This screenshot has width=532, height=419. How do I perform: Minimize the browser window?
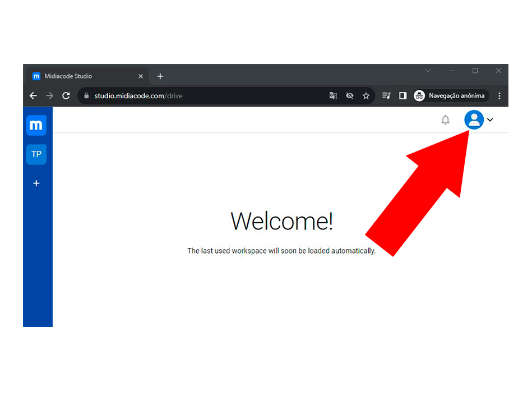[451, 71]
